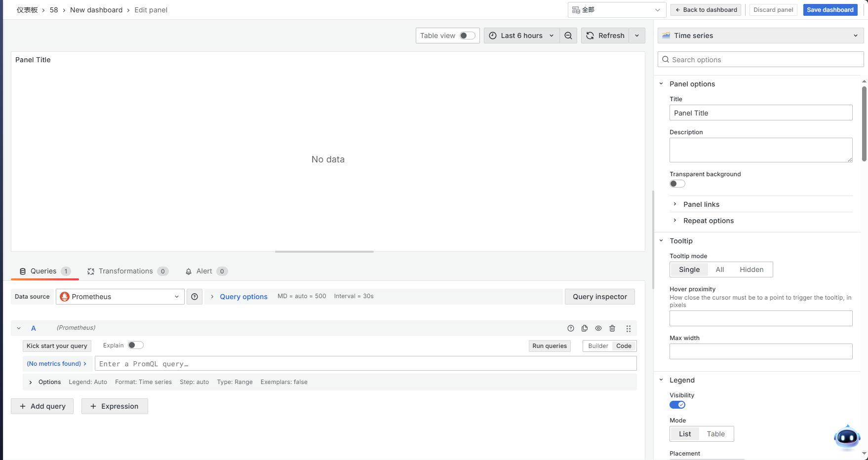Screen dimensions: 868x460
Task: Toggle Transparent background switch
Action: pyautogui.click(x=677, y=184)
